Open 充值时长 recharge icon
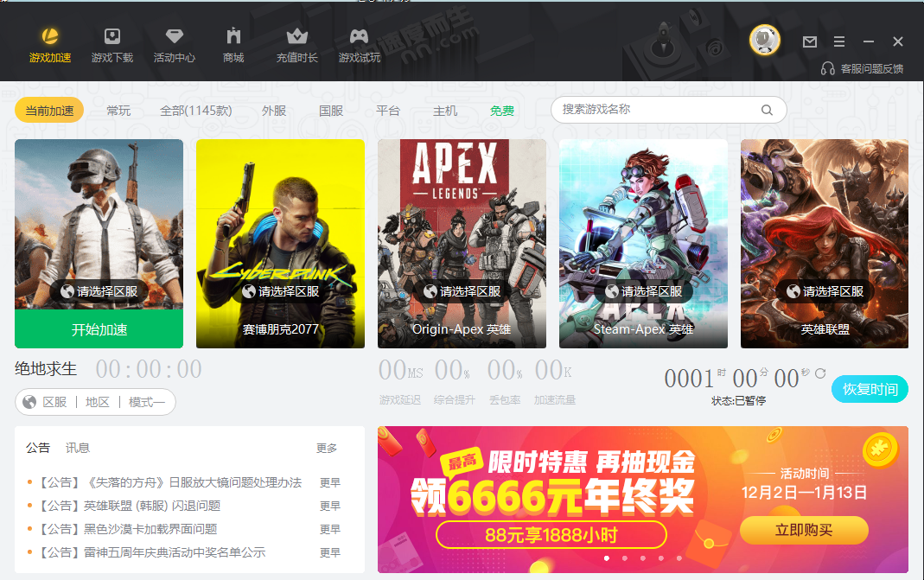Viewport: 924px width, 580px height. point(296,41)
